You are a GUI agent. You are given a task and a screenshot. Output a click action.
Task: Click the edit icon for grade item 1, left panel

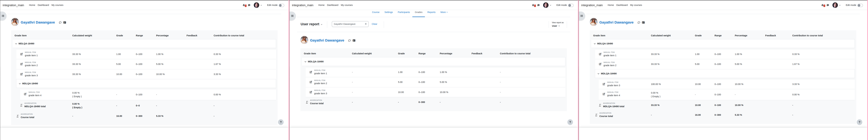tap(22, 54)
